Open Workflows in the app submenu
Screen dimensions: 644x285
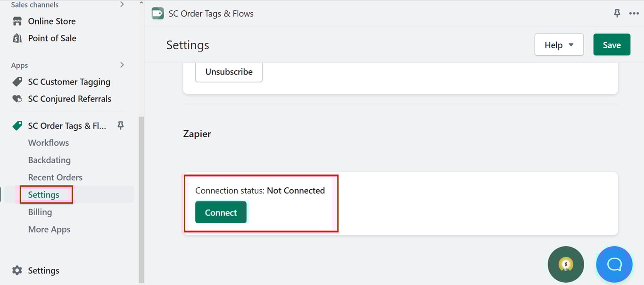(49, 142)
